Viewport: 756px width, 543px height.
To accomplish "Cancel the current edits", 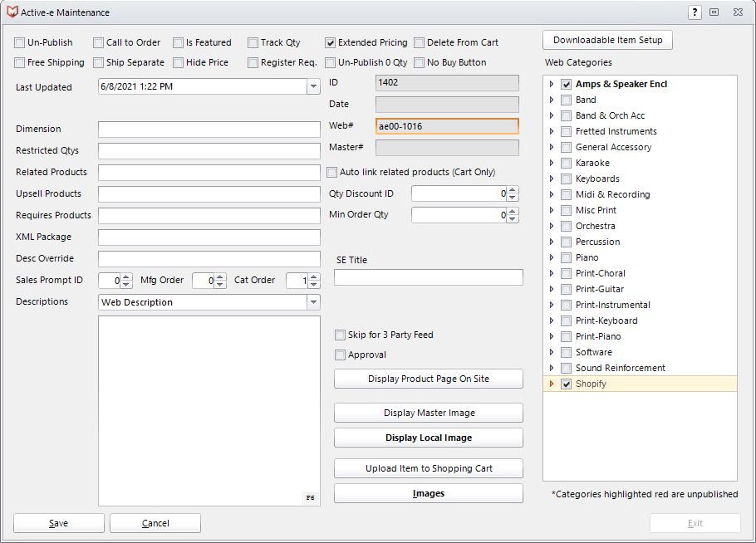I will pyautogui.click(x=155, y=523).
